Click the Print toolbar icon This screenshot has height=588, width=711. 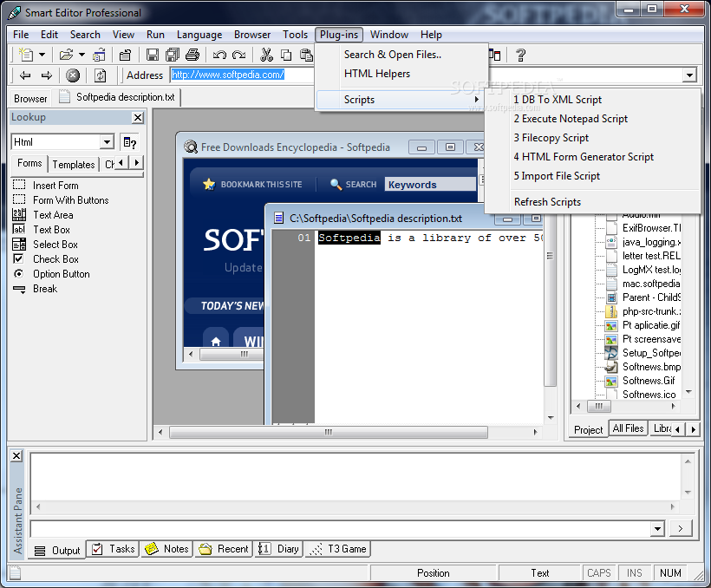pos(192,56)
